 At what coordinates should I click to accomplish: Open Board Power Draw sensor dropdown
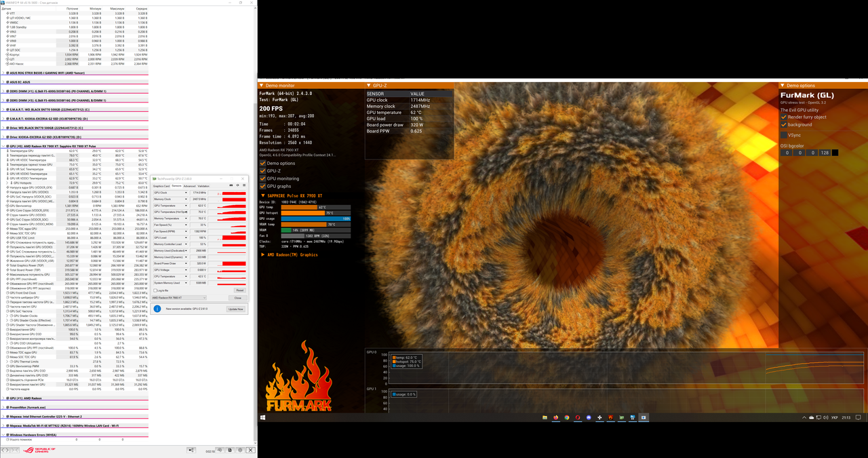pyautogui.click(x=186, y=263)
